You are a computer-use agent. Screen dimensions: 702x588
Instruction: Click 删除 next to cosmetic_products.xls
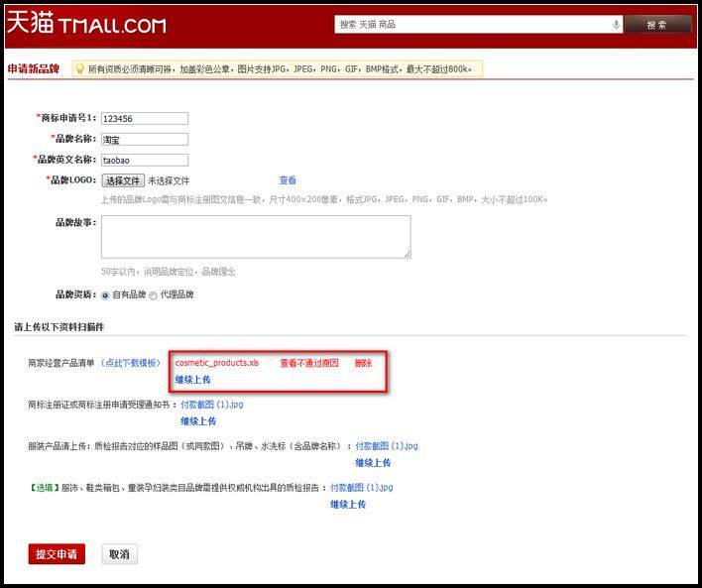tap(363, 363)
